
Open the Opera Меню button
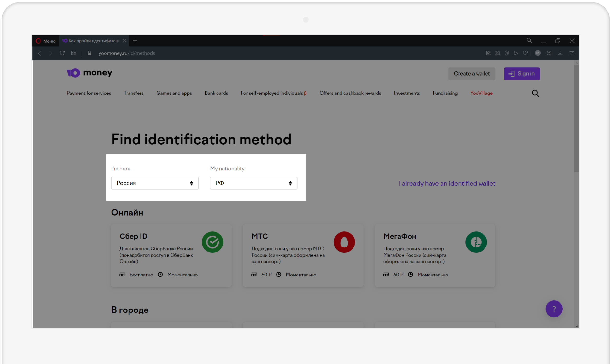tap(46, 41)
